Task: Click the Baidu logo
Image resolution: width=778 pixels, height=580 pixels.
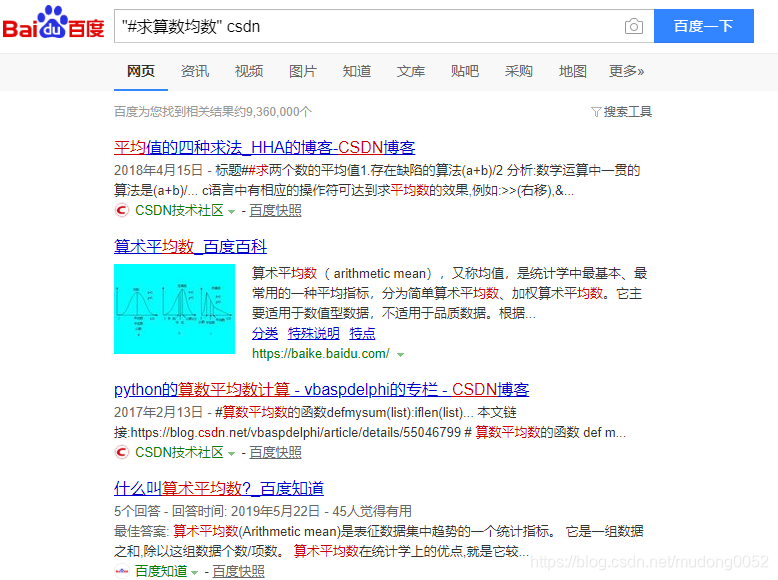Action: tap(54, 23)
